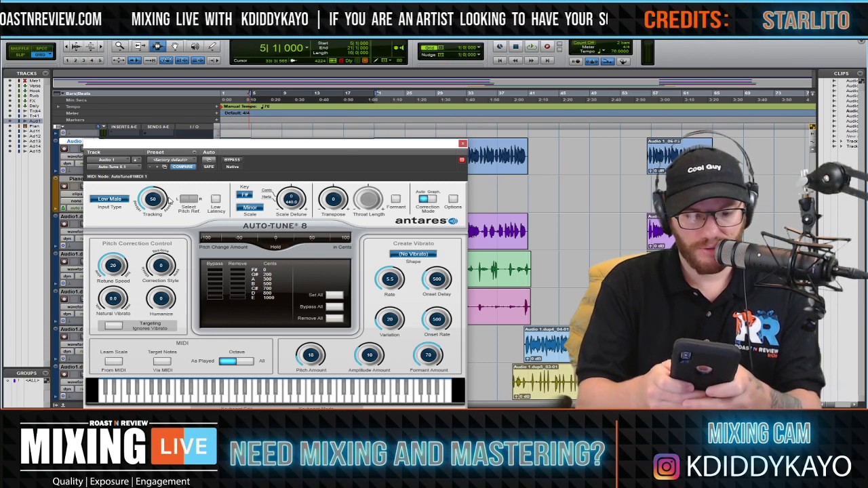The image size is (868, 488).
Task: Open the factory default preset dropdown
Action: coord(172,160)
